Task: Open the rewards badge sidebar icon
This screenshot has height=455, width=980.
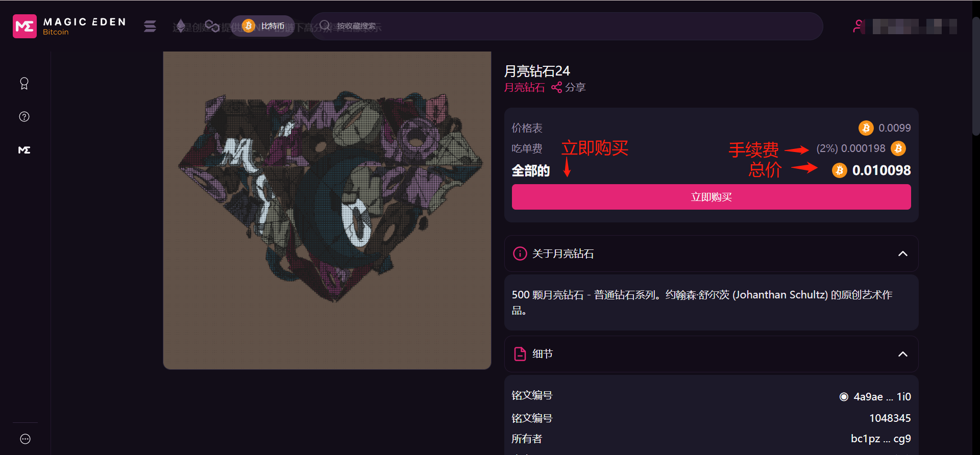Action: pos(24,83)
